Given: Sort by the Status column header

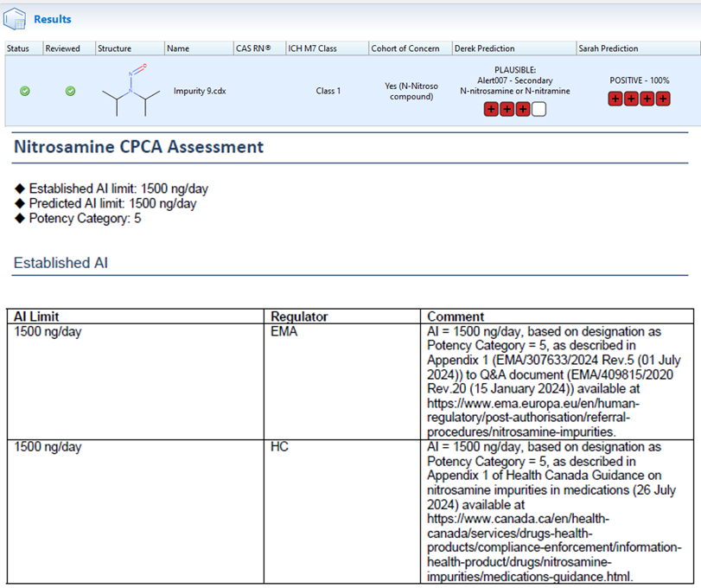Looking at the screenshot, I should click(x=24, y=48).
